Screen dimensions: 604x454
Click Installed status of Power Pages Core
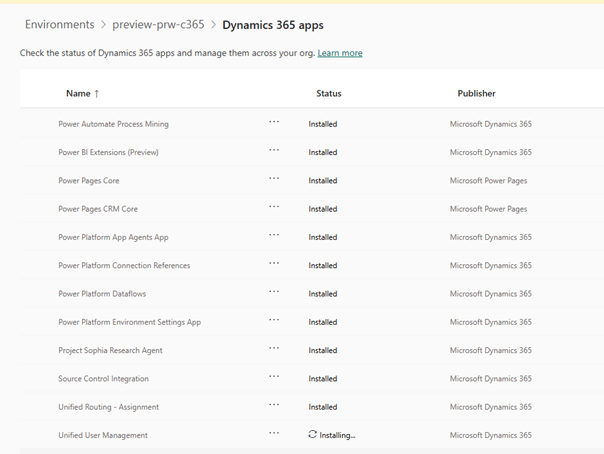(x=323, y=181)
